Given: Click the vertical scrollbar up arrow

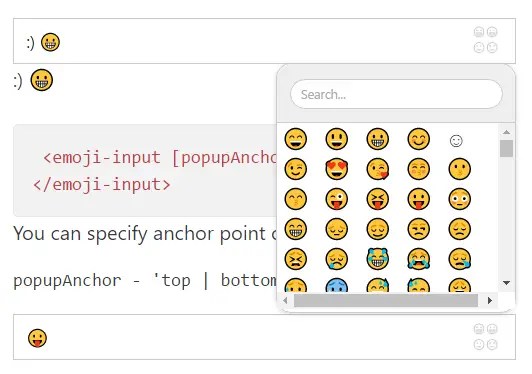Looking at the screenshot, I should pyautogui.click(x=506, y=132).
